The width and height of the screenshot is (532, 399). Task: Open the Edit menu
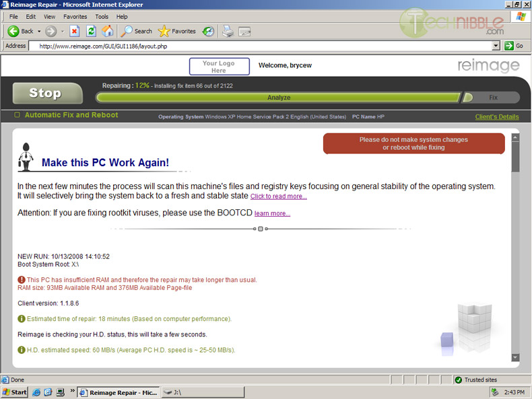click(x=31, y=17)
